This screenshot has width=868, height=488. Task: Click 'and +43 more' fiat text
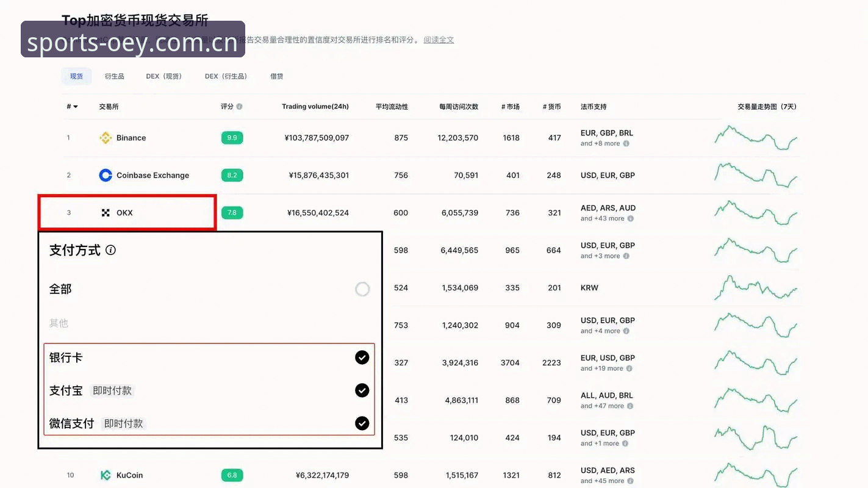tap(603, 218)
